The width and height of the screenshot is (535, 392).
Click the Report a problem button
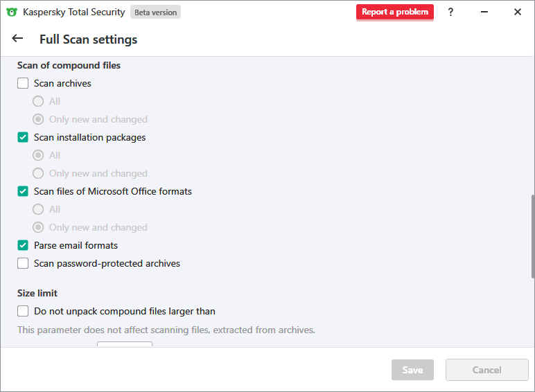pos(394,12)
